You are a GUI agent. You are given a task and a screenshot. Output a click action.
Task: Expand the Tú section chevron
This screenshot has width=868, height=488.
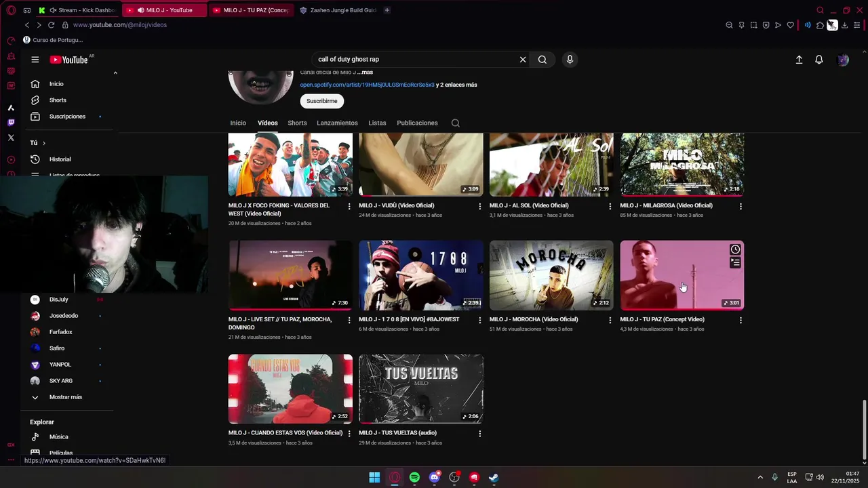click(44, 143)
